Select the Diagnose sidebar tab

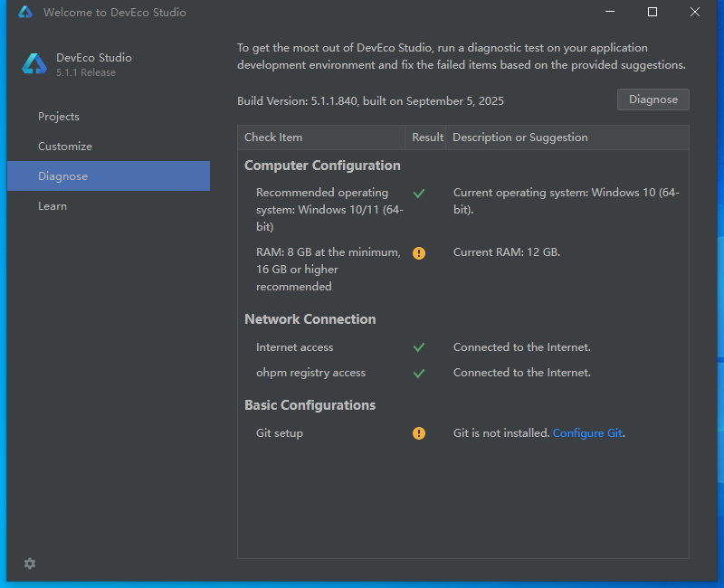click(x=109, y=175)
